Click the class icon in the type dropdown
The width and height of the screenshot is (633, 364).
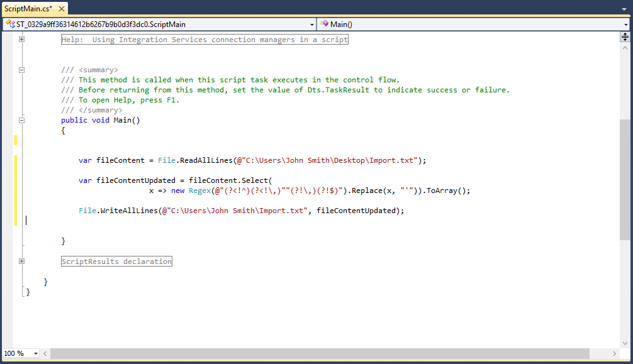point(11,25)
